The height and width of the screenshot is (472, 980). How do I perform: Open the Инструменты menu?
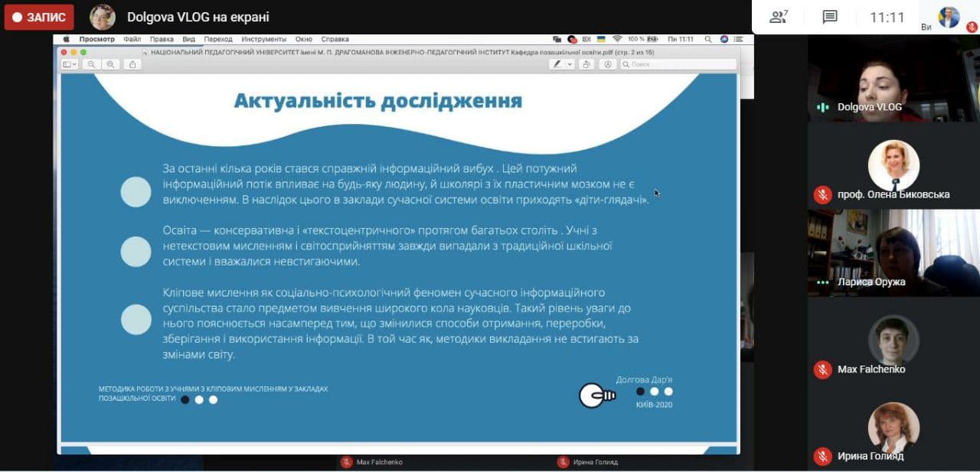(263, 39)
